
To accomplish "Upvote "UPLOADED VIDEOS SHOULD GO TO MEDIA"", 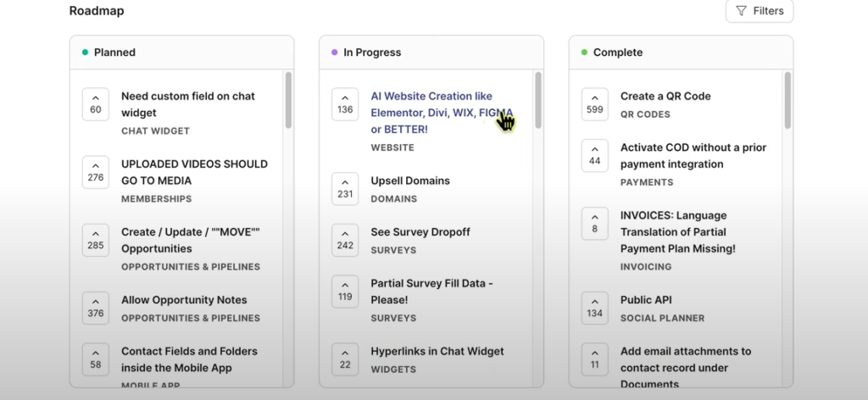I will tap(96, 172).
